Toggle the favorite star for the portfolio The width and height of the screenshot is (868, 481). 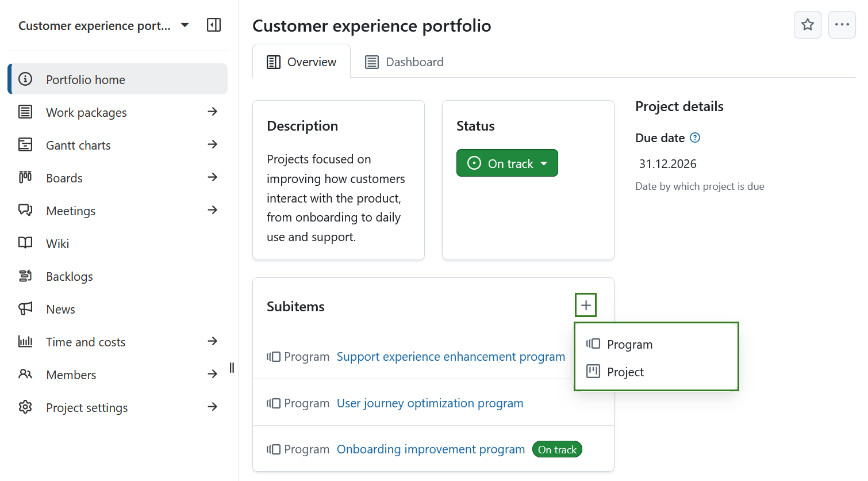807,25
